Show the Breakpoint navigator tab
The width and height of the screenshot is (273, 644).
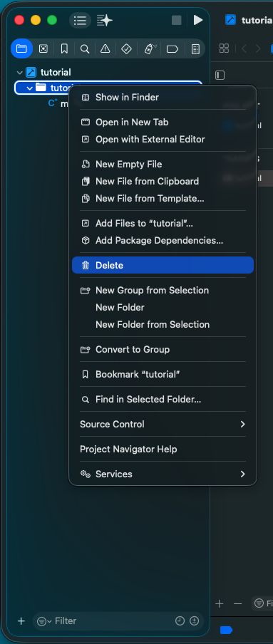[x=172, y=49]
